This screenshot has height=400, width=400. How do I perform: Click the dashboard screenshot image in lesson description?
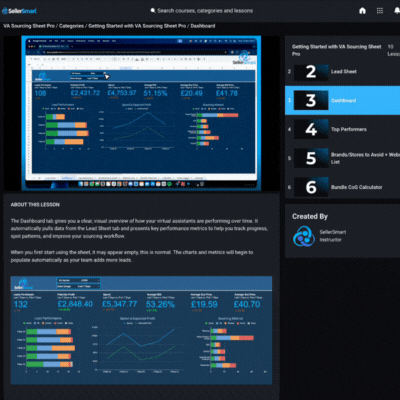click(141, 330)
